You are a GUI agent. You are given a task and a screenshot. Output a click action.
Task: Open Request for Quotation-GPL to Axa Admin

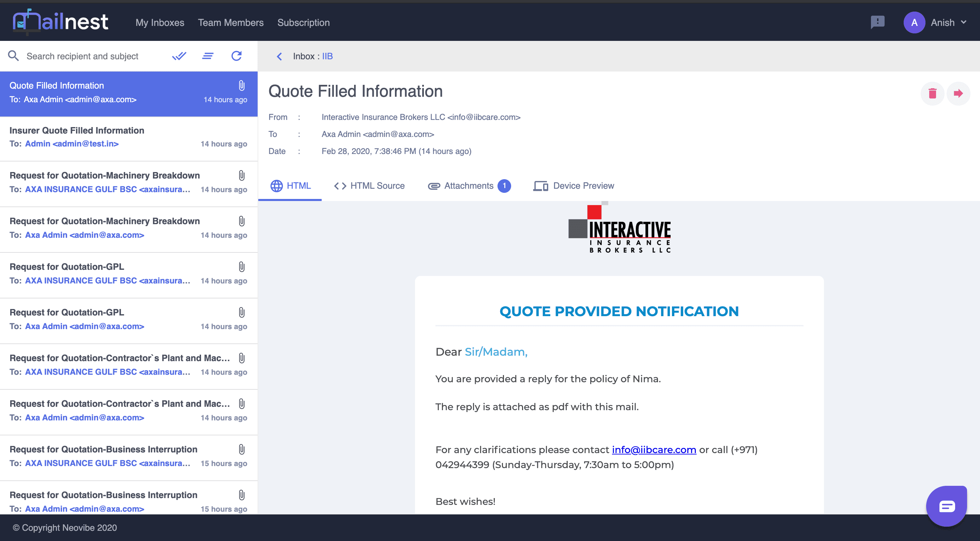[x=128, y=321]
